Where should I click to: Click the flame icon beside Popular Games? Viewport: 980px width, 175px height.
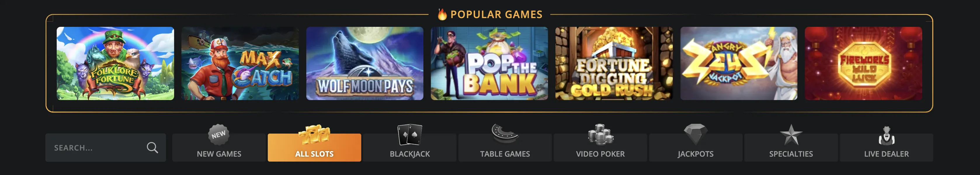442,14
